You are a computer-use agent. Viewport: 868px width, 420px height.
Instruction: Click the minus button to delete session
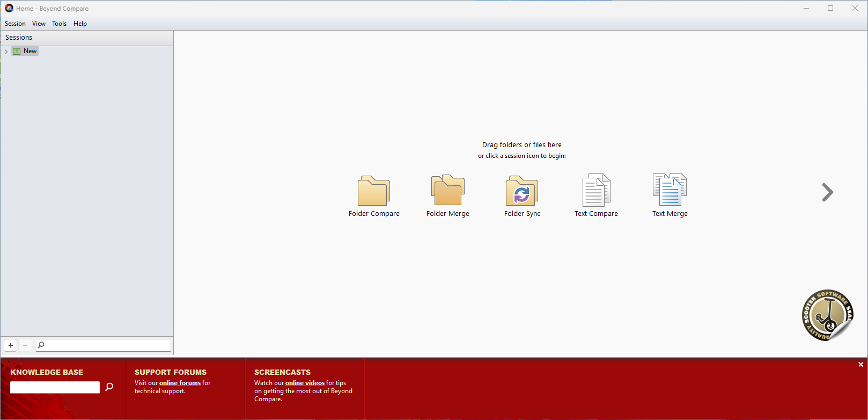tap(25, 345)
